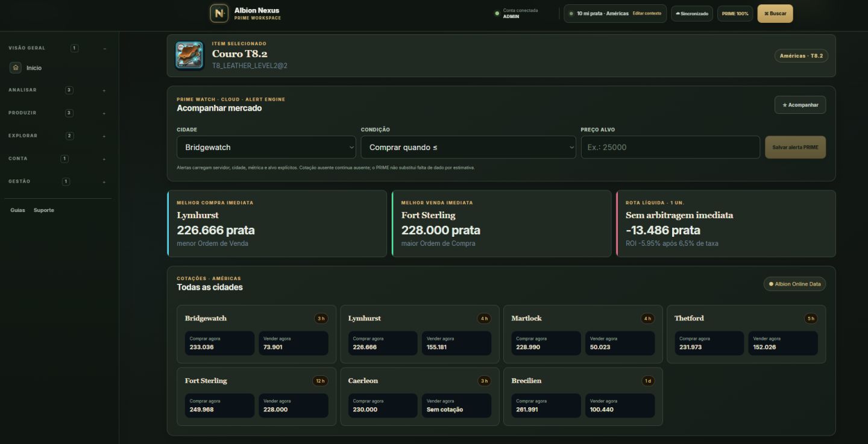This screenshot has width=868, height=444.
Task: Click the Couro T8.2 item thumbnail
Action: (189, 55)
